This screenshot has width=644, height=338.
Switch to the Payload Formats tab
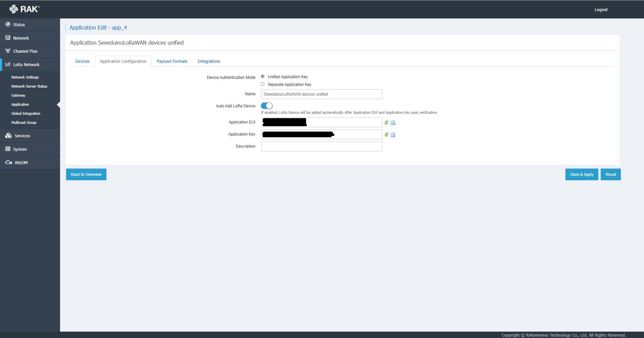172,61
